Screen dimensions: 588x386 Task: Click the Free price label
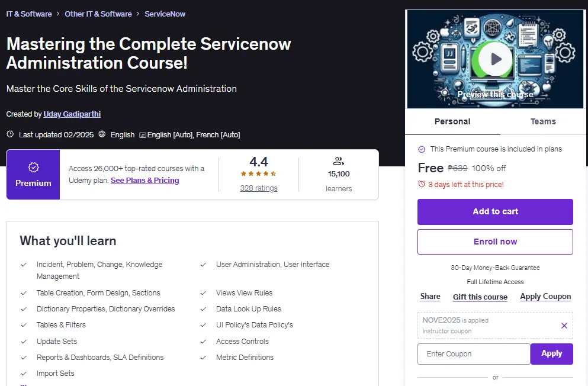click(x=430, y=168)
